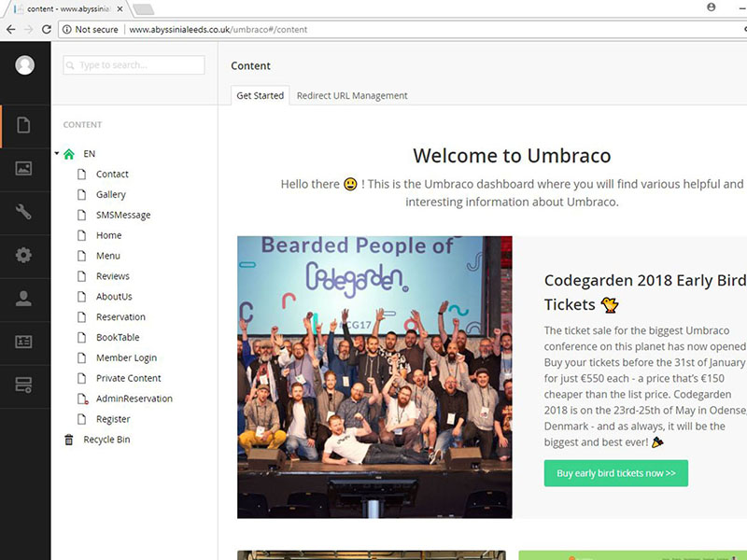Open the Reviews page node
Image resolution: width=747 pixels, height=560 pixels.
point(113,276)
